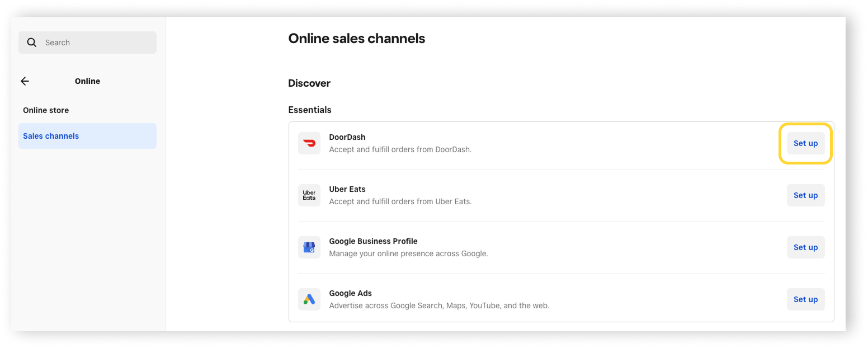Set up the Google Ads channel
The width and height of the screenshot is (868, 348).
[x=805, y=299]
